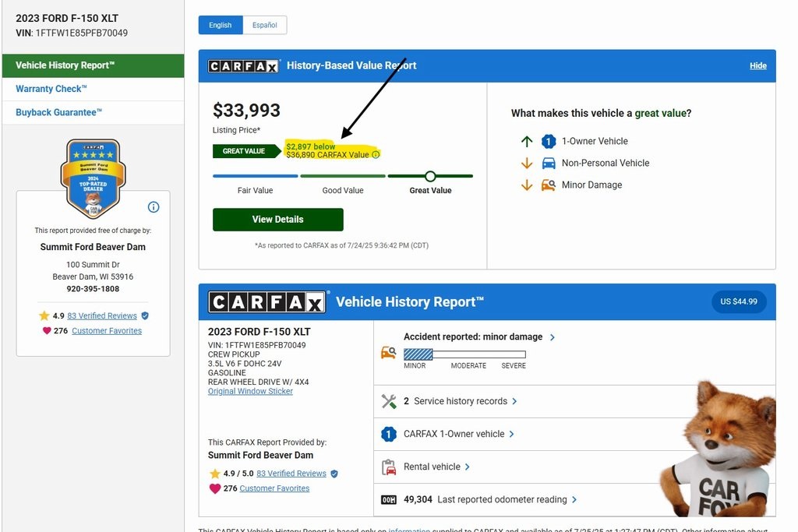Hide the History-Based Value Report
The width and height of the screenshot is (798, 532).
(757, 65)
